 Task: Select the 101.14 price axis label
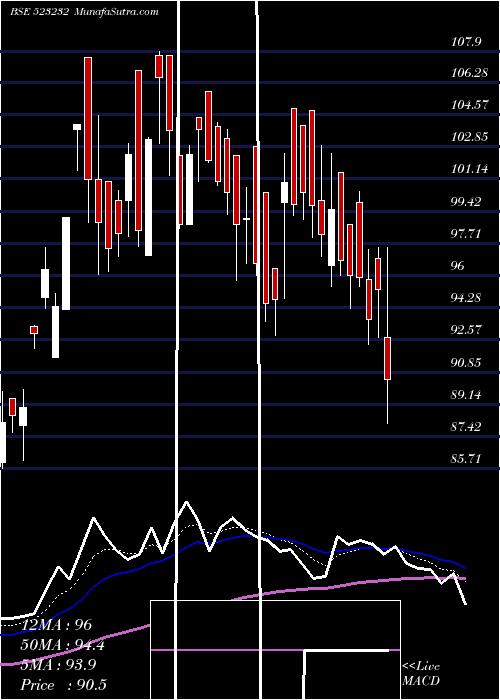pyautogui.click(x=469, y=169)
